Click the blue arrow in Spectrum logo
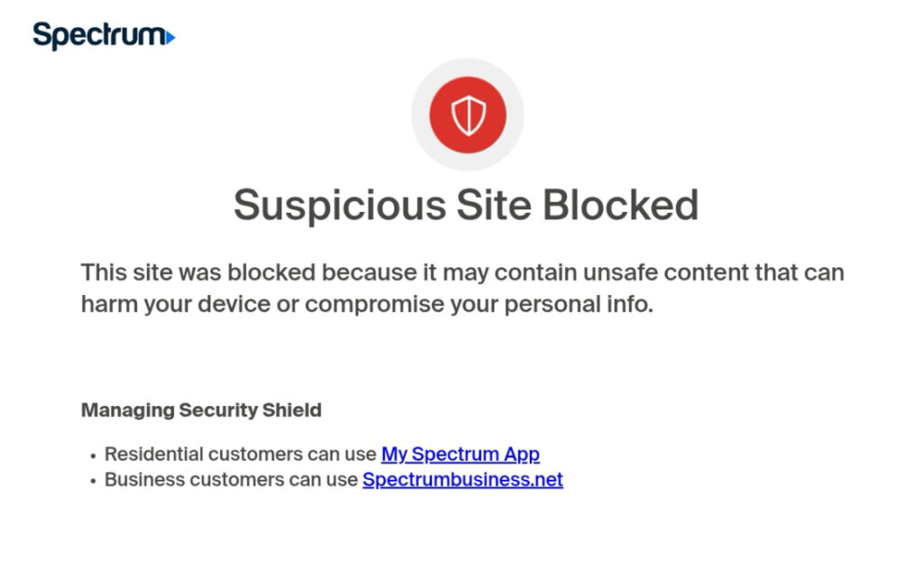The width and height of the screenshot is (924, 562). tap(171, 37)
